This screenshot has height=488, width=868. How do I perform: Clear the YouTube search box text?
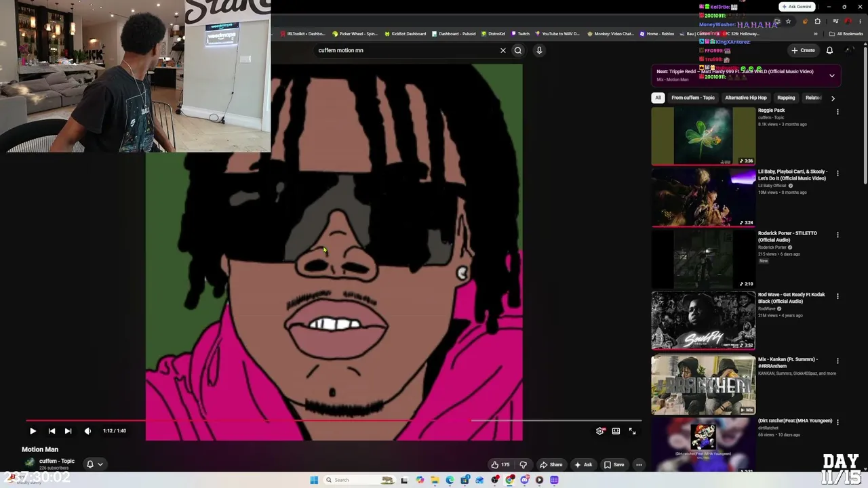pyautogui.click(x=503, y=50)
